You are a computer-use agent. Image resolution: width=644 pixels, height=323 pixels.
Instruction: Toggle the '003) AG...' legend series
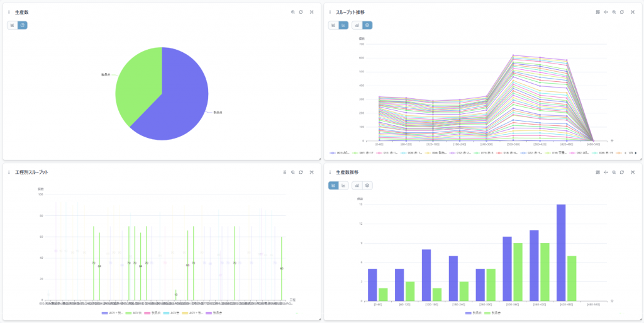click(339, 153)
